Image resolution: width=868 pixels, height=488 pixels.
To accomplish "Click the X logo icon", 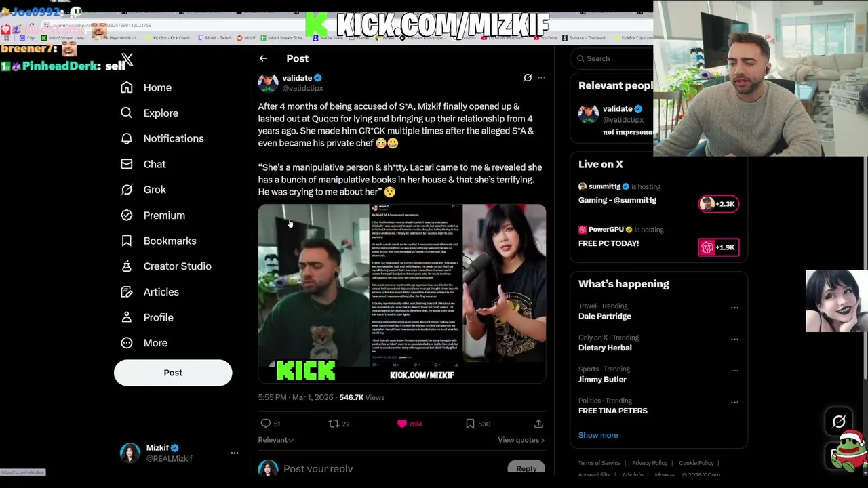I will click(x=127, y=60).
